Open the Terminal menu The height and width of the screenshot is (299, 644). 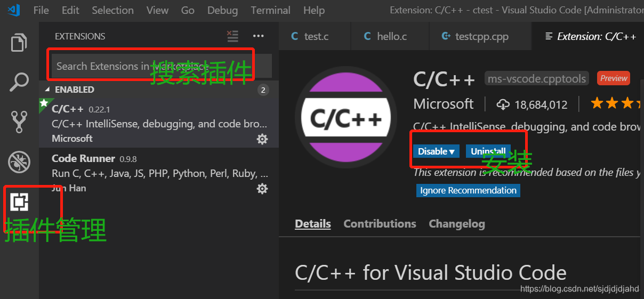(x=270, y=10)
